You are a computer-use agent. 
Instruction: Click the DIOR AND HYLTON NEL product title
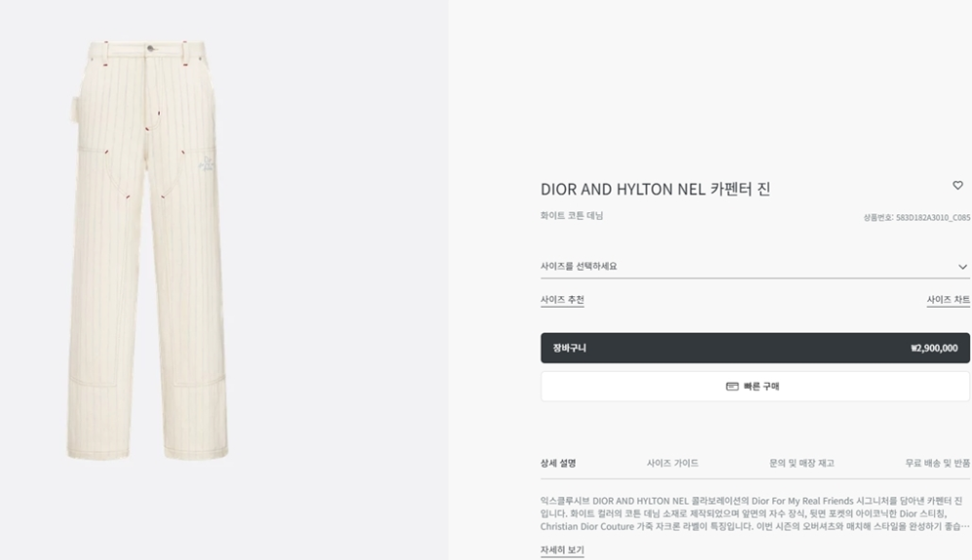click(655, 189)
